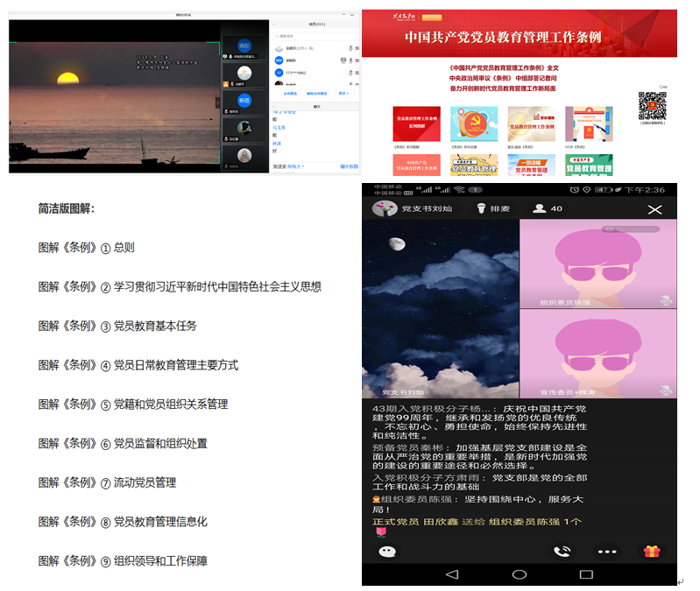
Task: Select the 宣传委员 avatar tile
Action: [598, 354]
